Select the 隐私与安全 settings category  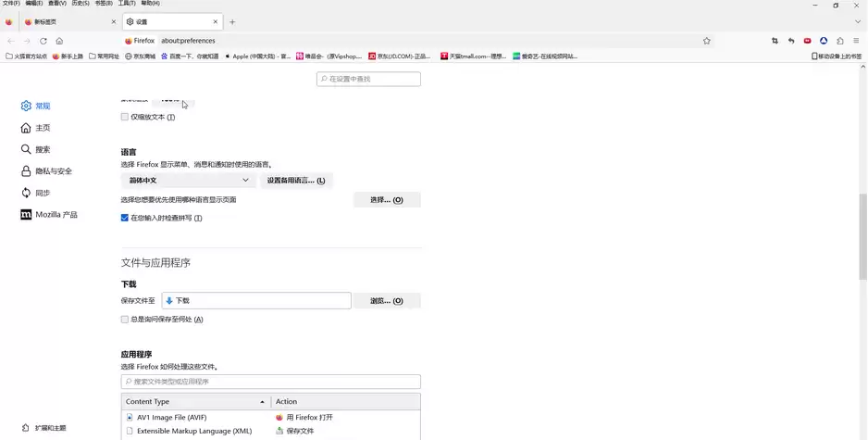point(46,171)
